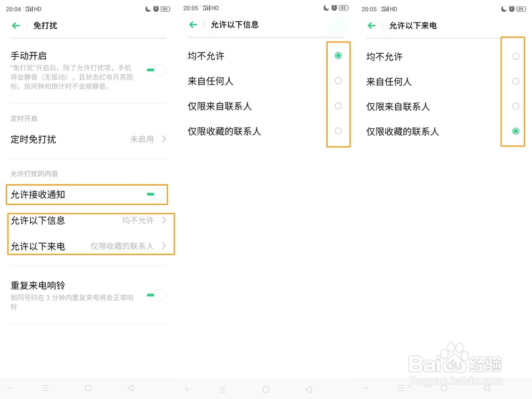Image resolution: width=532 pixels, height=399 pixels.
Task: Tap the 未启用 status value
Action: pos(142,139)
